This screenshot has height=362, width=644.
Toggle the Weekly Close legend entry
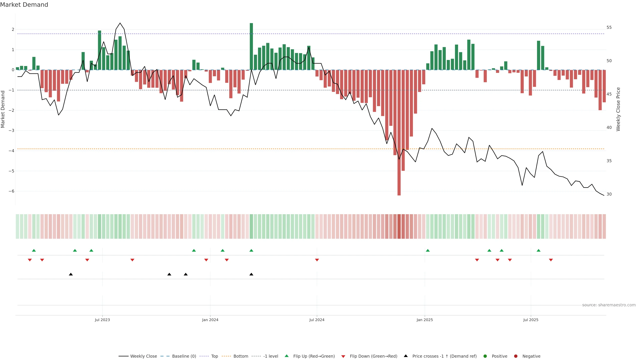point(144,356)
